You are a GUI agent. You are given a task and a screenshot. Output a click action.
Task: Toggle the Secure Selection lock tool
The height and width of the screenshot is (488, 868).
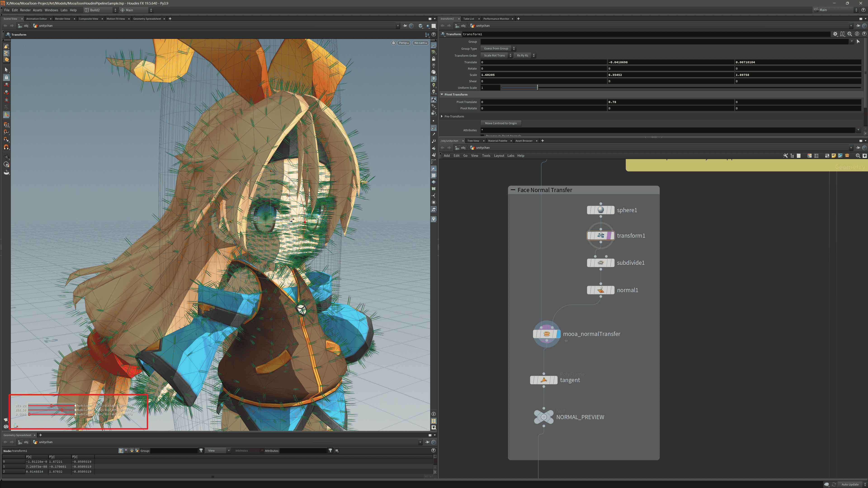pos(6,77)
